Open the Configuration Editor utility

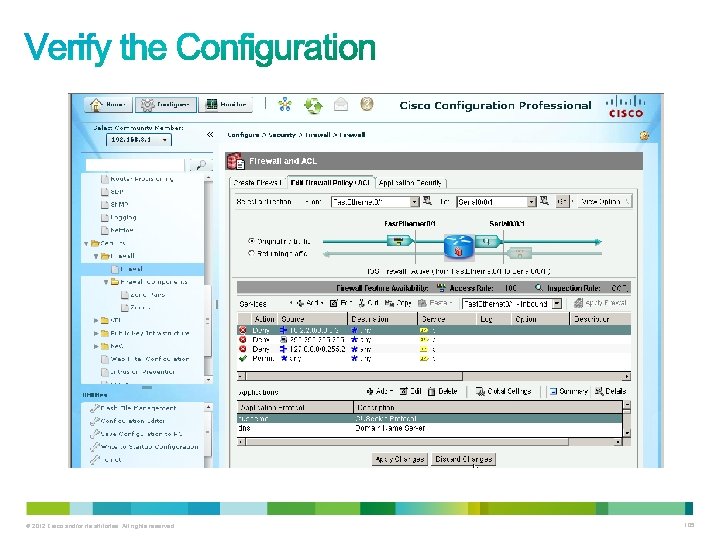pyautogui.click(x=128, y=421)
